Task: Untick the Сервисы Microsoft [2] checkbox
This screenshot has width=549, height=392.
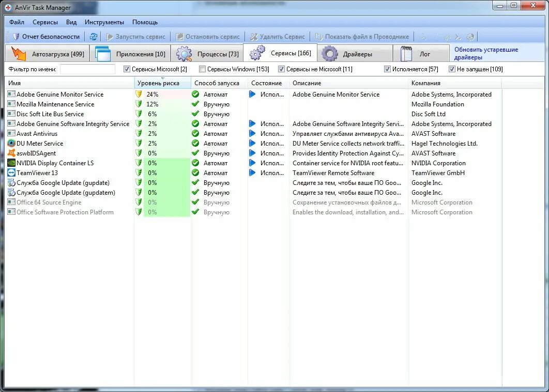Action: (127, 69)
